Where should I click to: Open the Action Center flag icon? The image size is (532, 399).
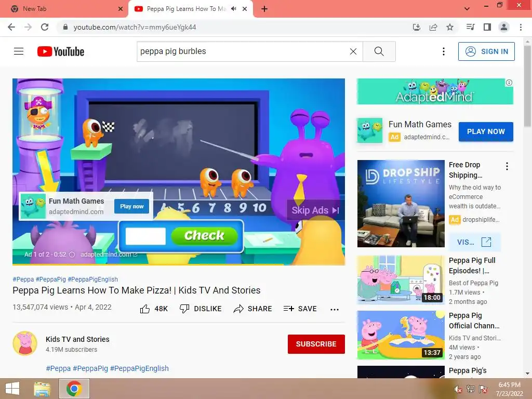[x=483, y=389]
